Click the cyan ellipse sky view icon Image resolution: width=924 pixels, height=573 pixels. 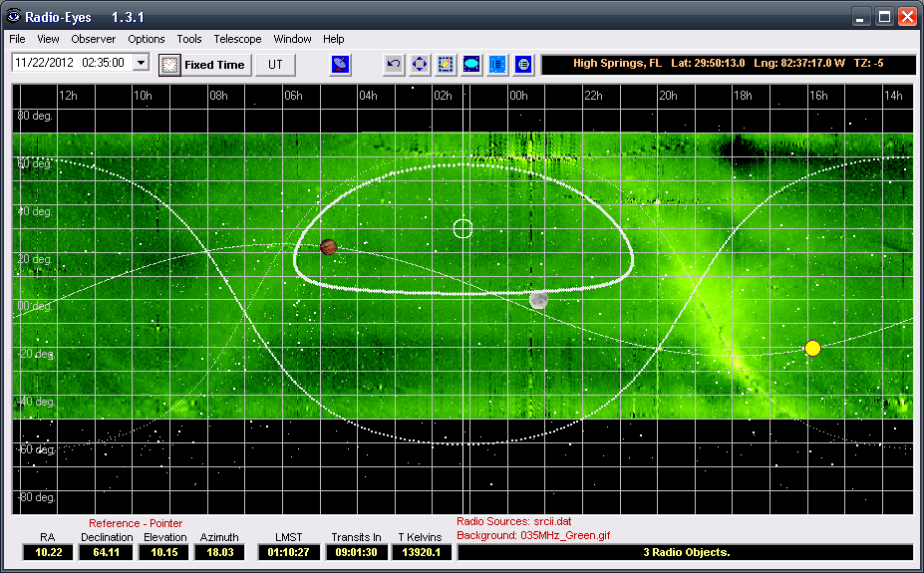click(472, 65)
